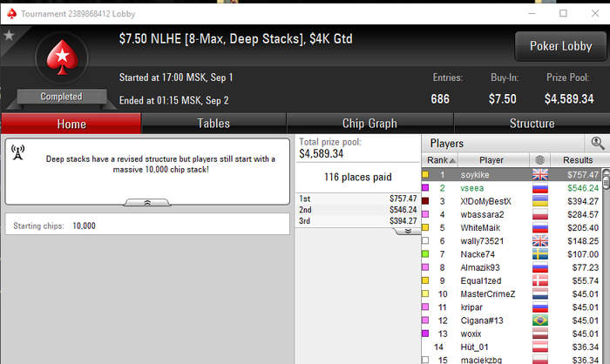Click the broadcast antenna announcement icon
Viewport: 610px width, 364px height.
point(18,152)
